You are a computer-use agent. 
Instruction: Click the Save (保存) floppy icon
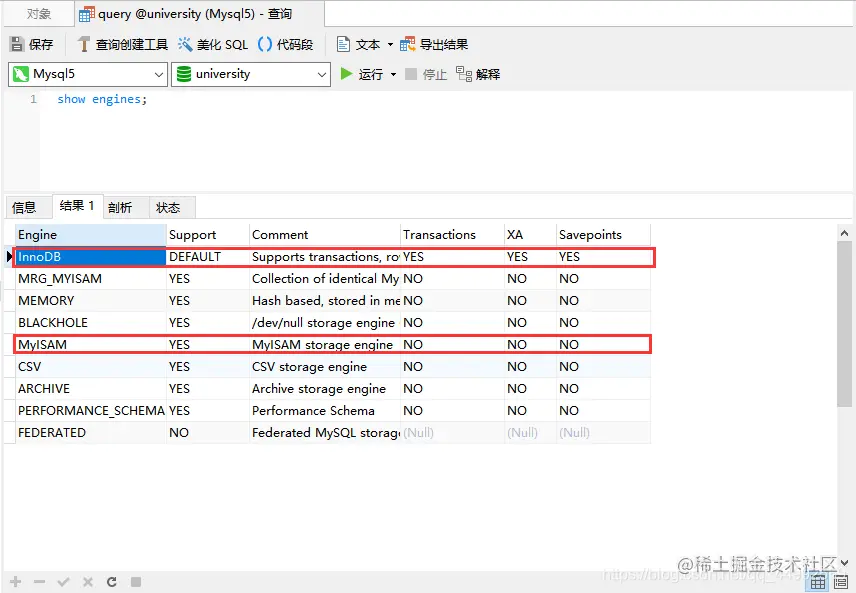tap(17, 44)
